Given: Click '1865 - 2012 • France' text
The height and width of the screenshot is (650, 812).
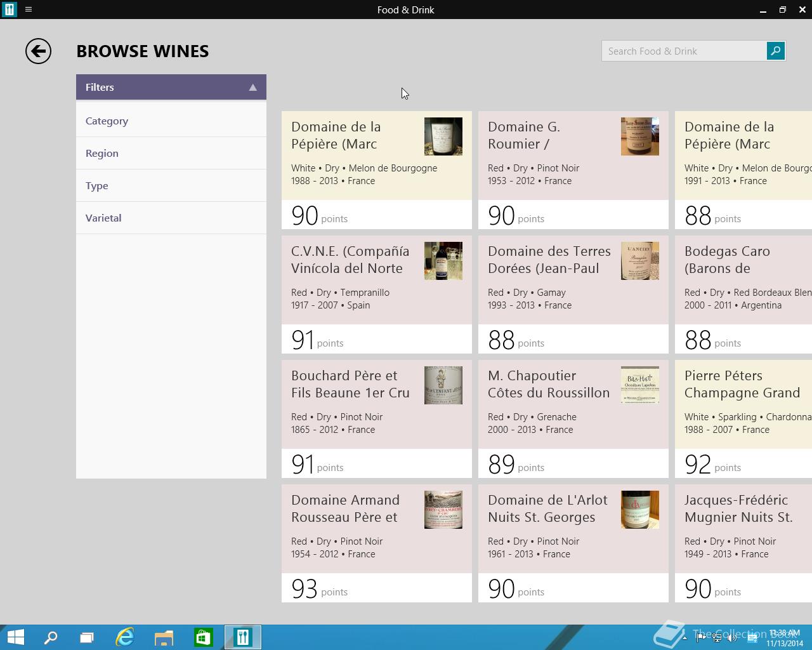Looking at the screenshot, I should coord(333,430).
